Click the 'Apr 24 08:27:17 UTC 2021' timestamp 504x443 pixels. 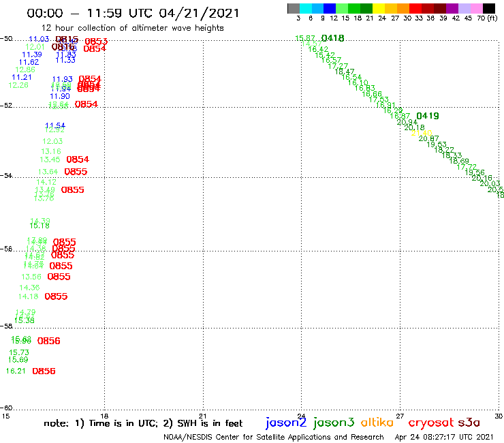click(444, 438)
